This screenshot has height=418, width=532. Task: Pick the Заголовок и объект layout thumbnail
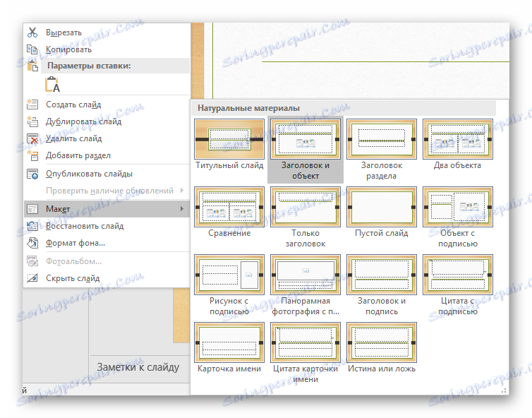(306, 139)
